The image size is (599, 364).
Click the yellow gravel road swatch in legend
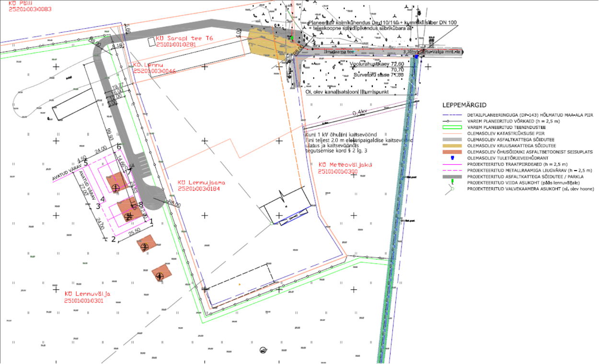click(x=451, y=146)
